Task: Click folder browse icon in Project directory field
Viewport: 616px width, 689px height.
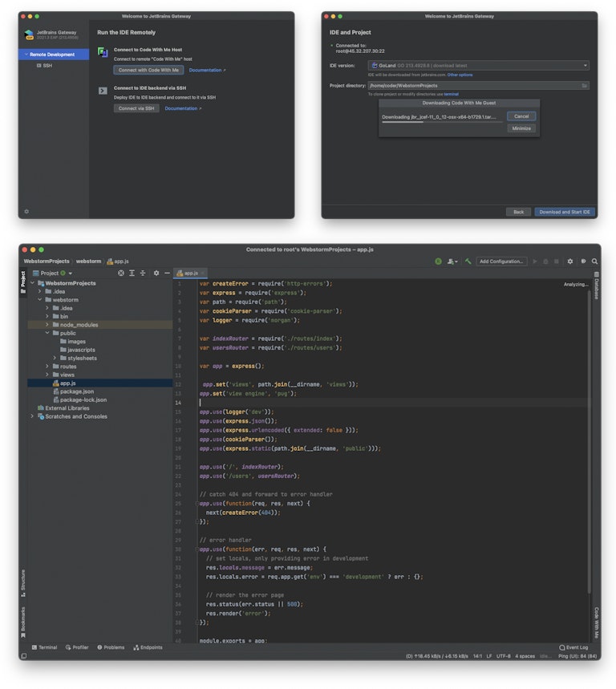Action: pyautogui.click(x=585, y=86)
